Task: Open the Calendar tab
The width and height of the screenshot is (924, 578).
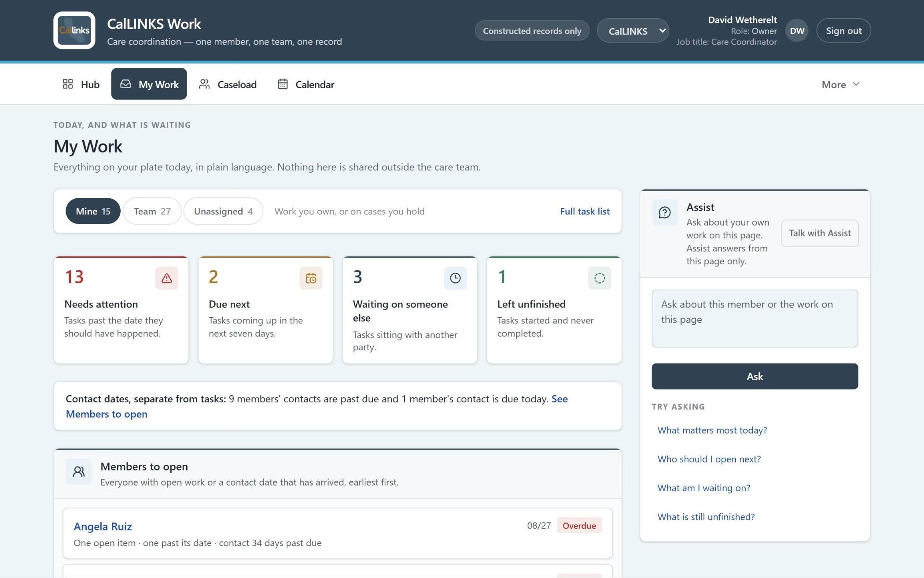Action: (306, 84)
